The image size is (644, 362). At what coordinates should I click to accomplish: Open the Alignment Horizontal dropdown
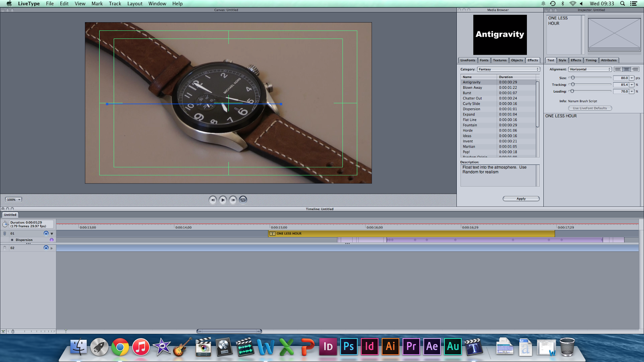tap(590, 69)
